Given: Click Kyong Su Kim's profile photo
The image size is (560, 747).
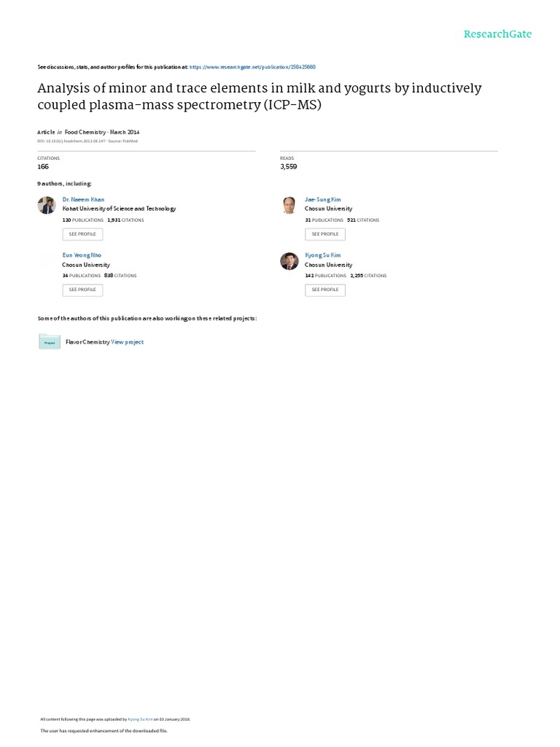Looking at the screenshot, I should (x=289, y=261).
